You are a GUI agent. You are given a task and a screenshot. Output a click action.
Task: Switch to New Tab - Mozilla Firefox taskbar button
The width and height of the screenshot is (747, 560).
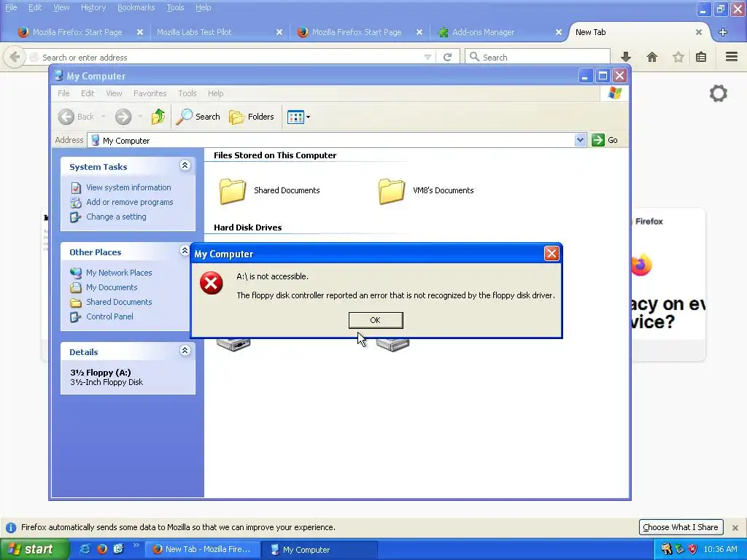204,550
